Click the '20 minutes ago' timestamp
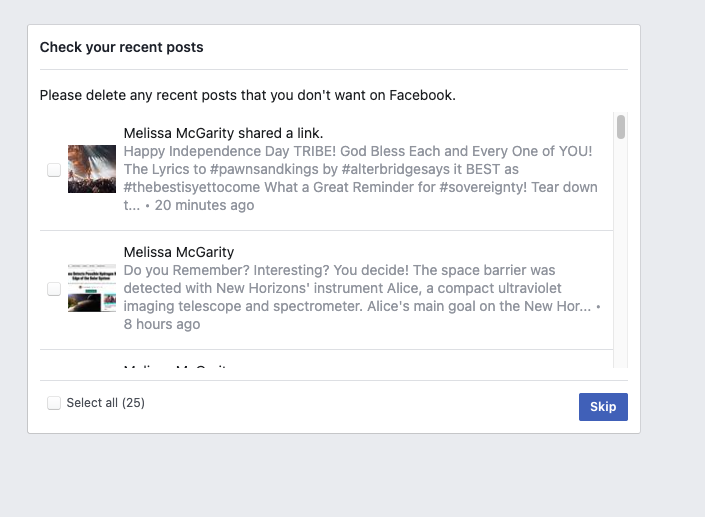This screenshot has height=517, width=705. coord(205,205)
